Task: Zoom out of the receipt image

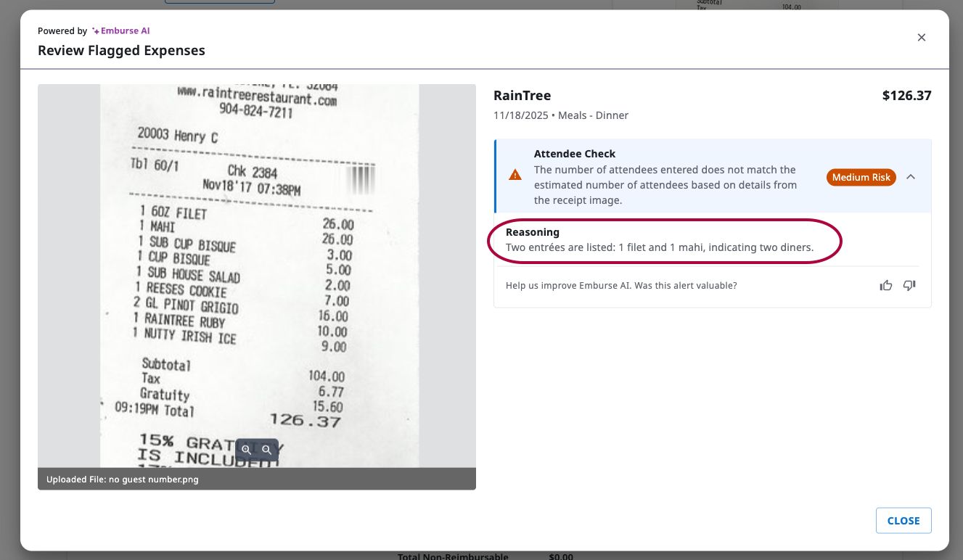Action: [x=267, y=450]
